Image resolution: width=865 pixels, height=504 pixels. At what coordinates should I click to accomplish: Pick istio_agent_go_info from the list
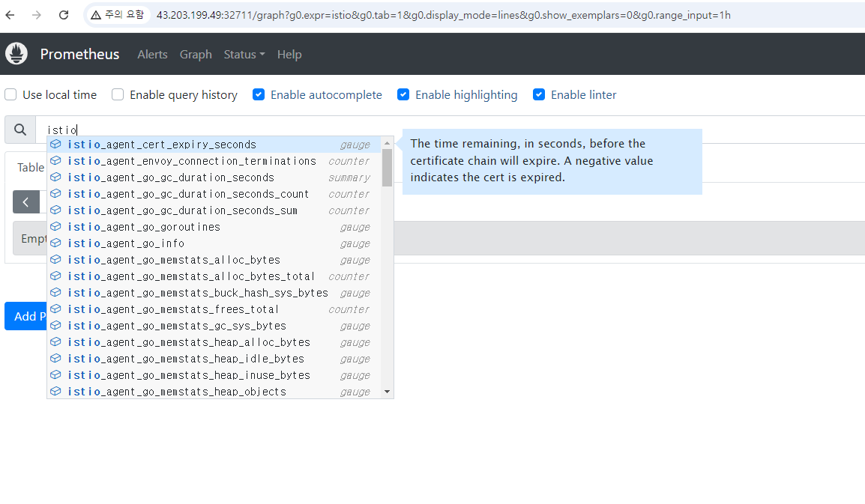[x=214, y=243]
